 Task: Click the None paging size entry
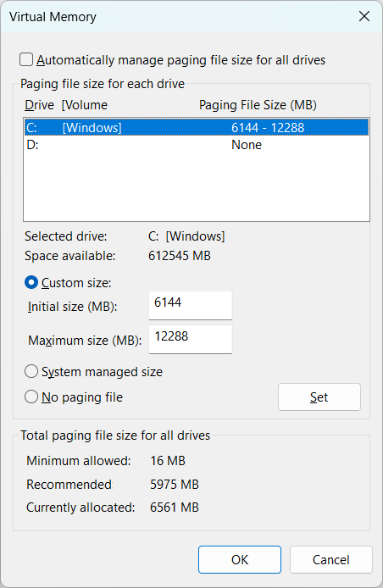[x=247, y=145]
